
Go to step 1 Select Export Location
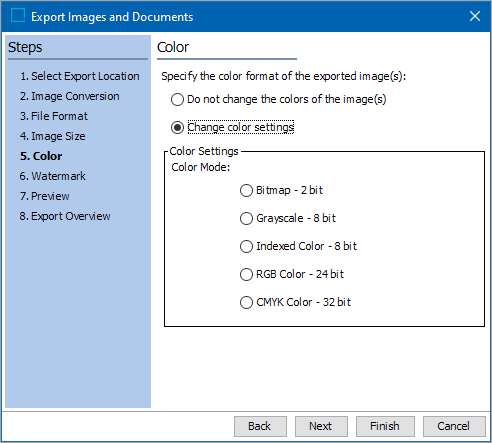(80, 76)
